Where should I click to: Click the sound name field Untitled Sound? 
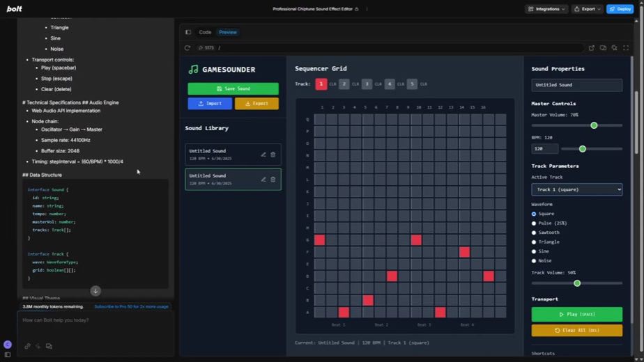(x=576, y=85)
